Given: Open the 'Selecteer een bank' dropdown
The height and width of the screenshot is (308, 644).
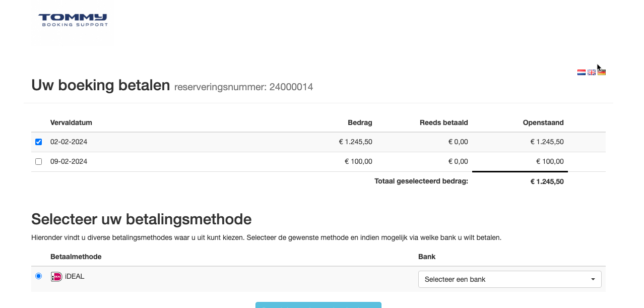Looking at the screenshot, I should [509, 279].
